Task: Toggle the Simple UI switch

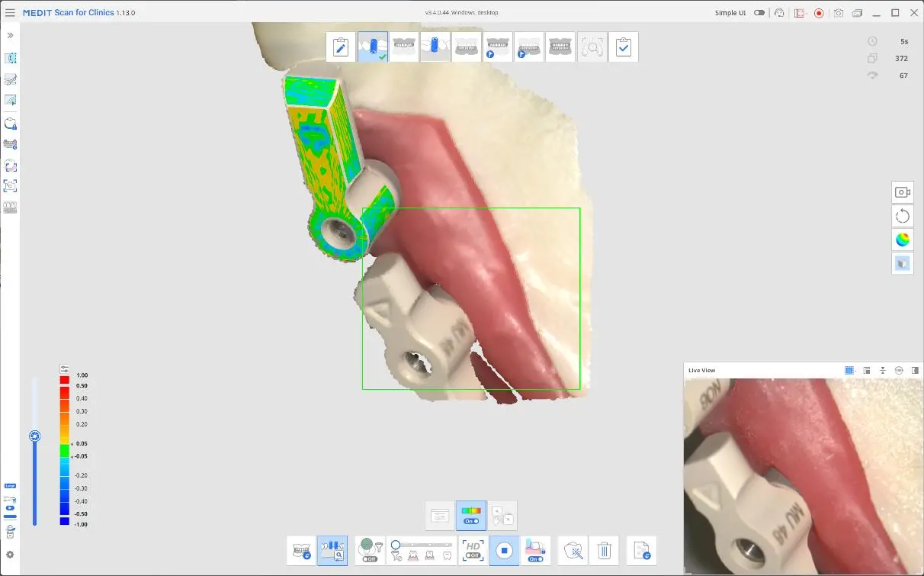Action: pos(759,13)
